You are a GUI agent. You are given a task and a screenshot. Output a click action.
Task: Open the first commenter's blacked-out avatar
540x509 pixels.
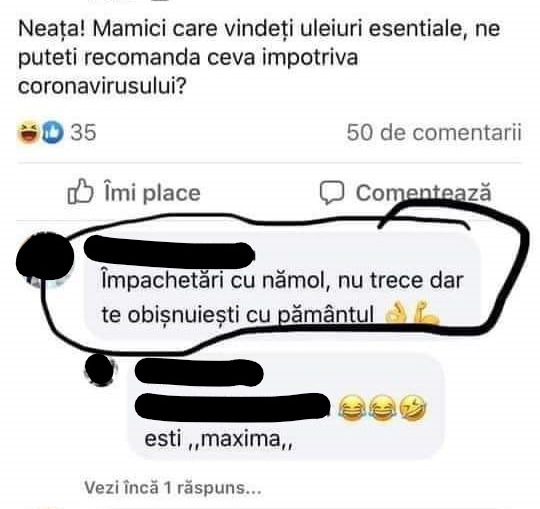click(x=45, y=256)
